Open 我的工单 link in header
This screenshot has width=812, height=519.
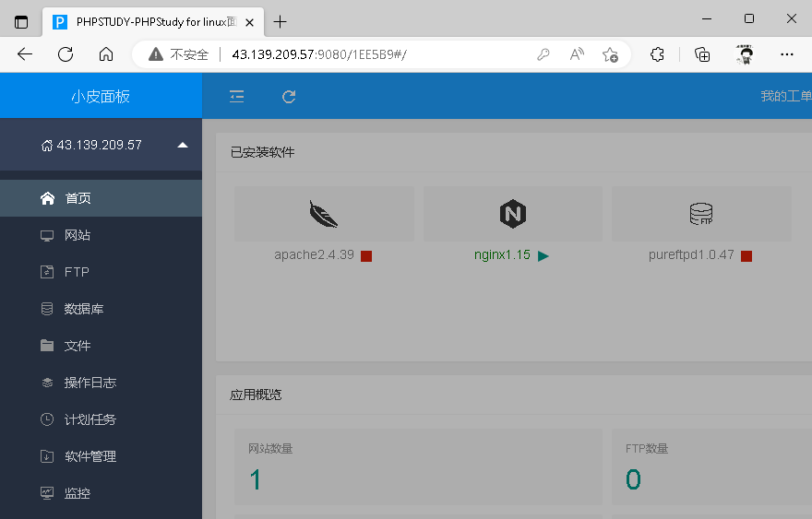coord(786,96)
